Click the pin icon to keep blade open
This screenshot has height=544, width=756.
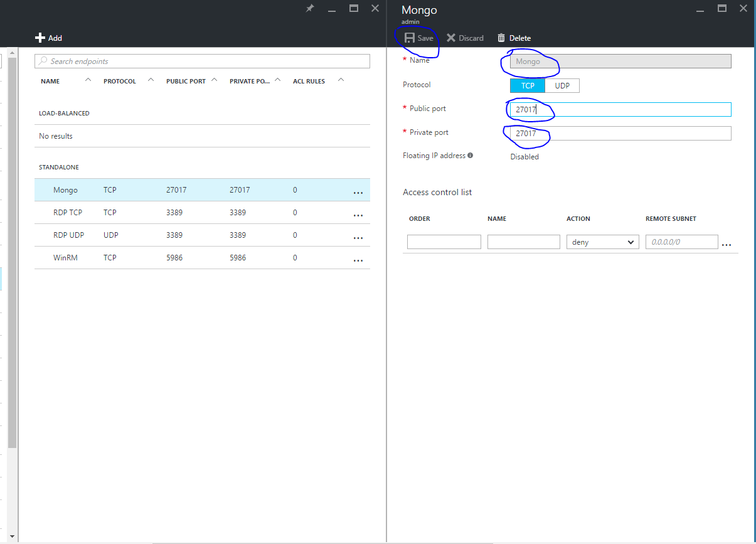pos(309,8)
